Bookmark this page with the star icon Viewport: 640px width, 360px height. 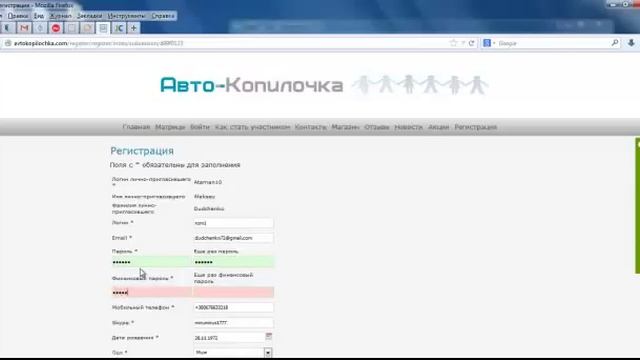(453, 43)
